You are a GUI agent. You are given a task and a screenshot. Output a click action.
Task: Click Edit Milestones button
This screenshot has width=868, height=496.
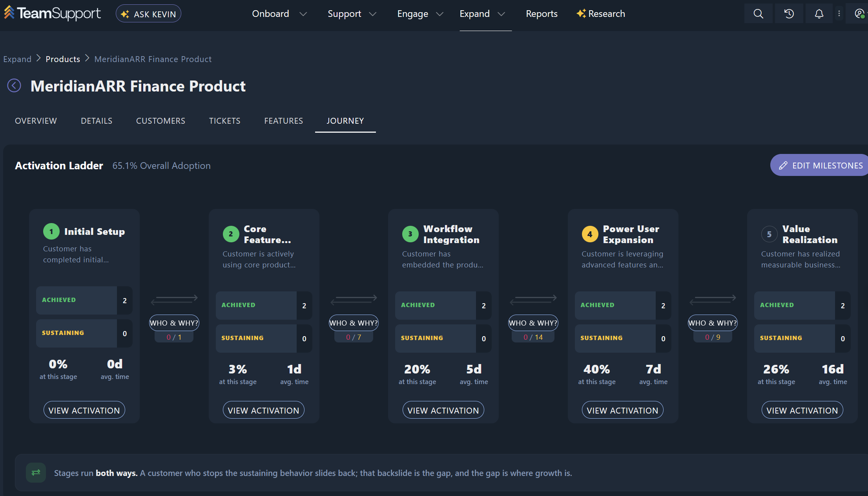pyautogui.click(x=820, y=165)
